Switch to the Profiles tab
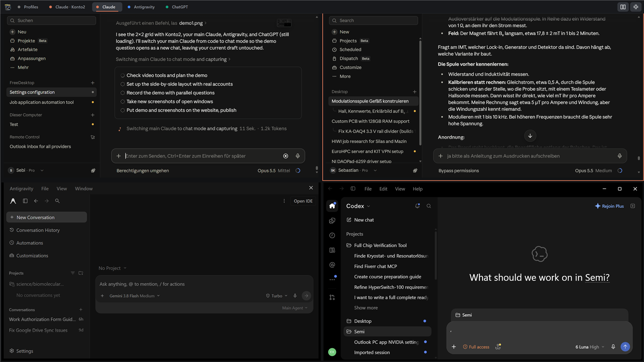Viewport: 644px width, 362px height. 28,7
